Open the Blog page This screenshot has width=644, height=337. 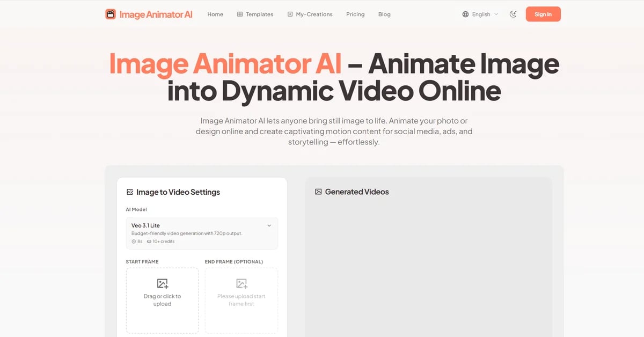[384, 14]
